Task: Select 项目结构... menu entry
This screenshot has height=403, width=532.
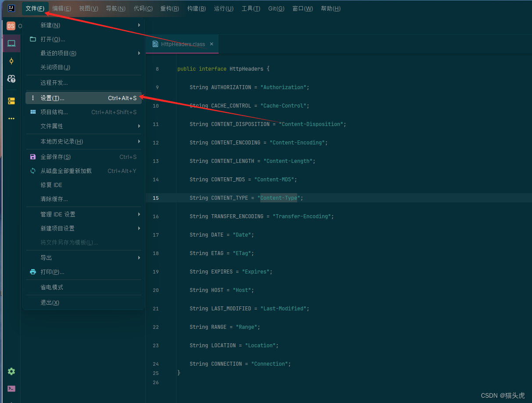Action: click(83, 112)
